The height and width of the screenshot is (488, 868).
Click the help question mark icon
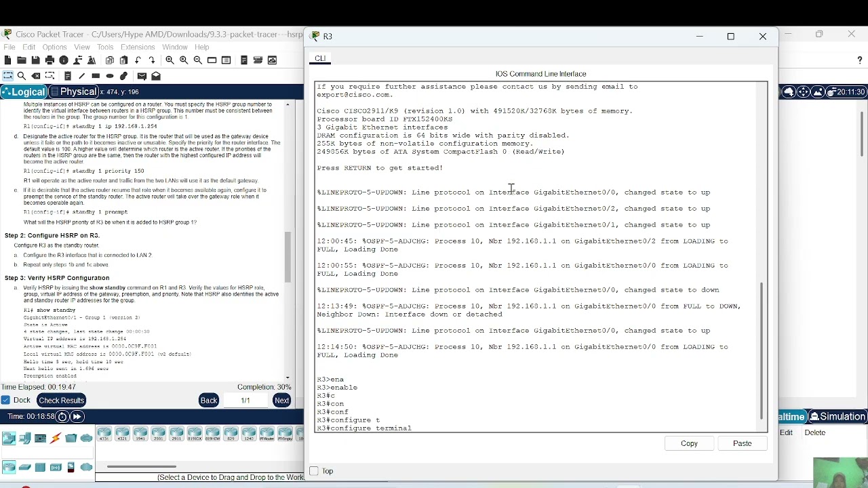(860, 60)
